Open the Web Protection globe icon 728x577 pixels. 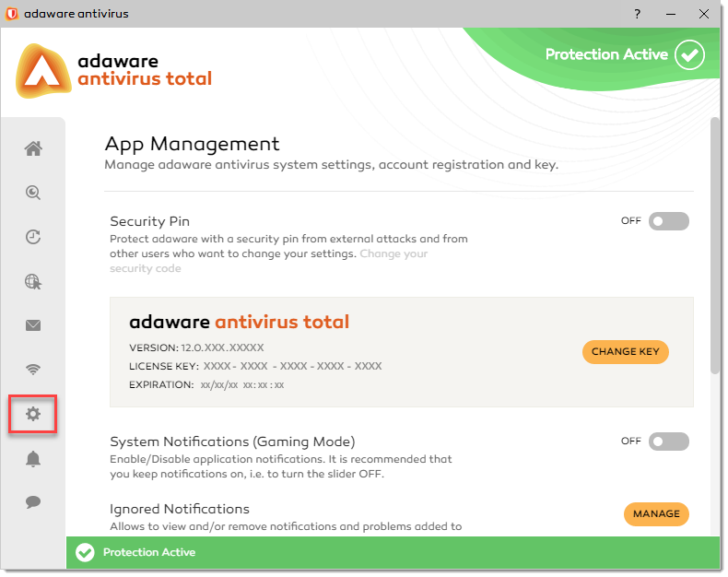(33, 281)
